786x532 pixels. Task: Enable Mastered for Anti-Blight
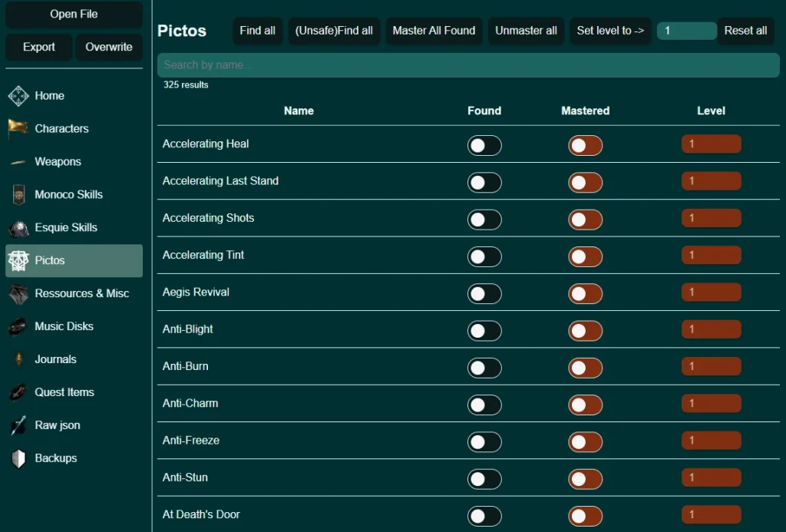585,331
